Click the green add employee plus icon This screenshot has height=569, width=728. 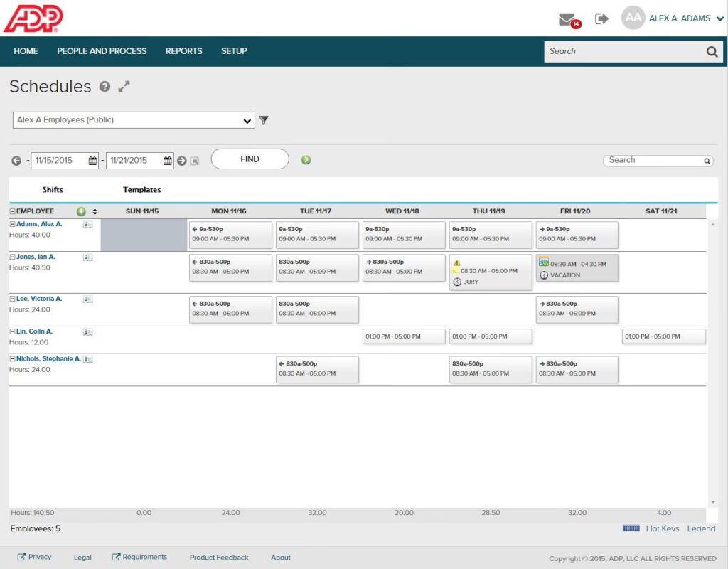81,211
